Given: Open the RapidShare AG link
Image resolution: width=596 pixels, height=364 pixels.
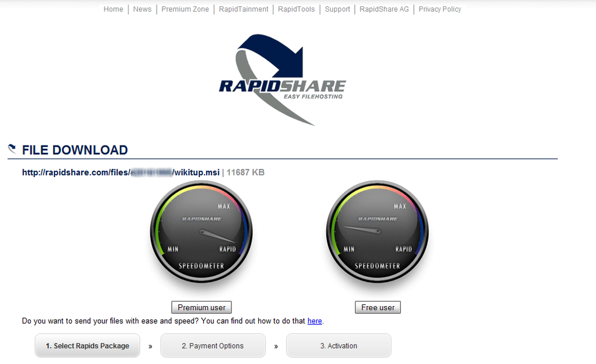Looking at the screenshot, I should (x=384, y=9).
